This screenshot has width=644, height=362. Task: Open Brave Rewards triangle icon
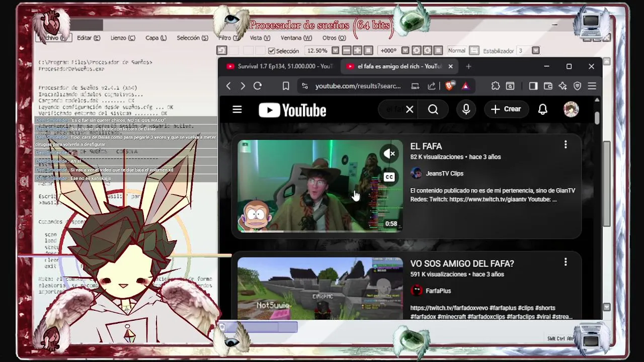click(x=465, y=86)
